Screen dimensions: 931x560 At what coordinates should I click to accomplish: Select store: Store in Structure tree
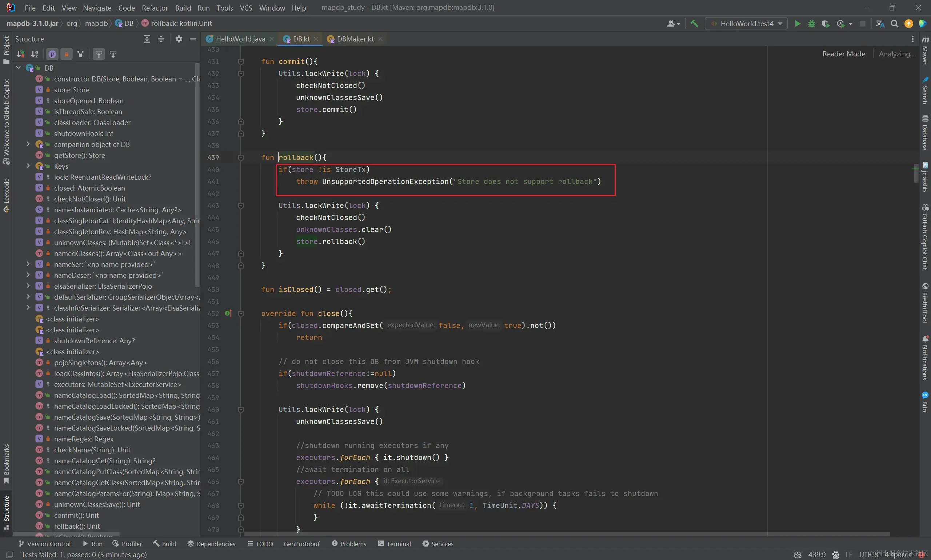click(x=72, y=90)
